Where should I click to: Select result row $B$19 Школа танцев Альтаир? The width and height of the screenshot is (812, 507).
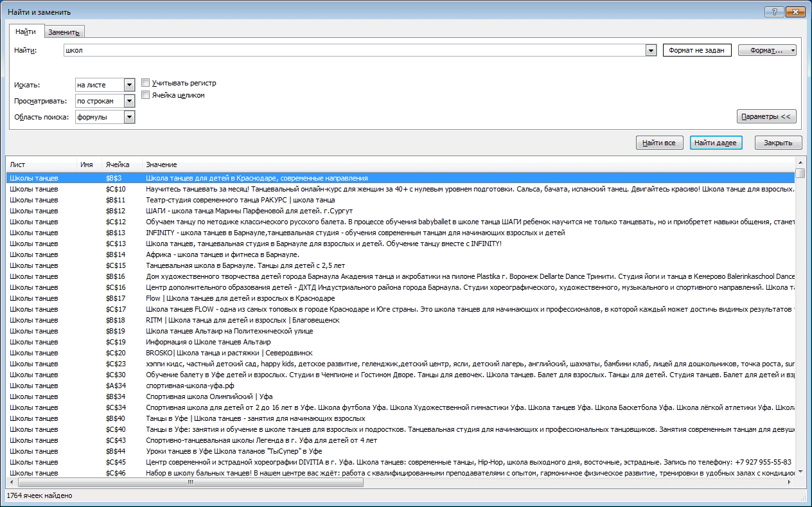pos(400,331)
